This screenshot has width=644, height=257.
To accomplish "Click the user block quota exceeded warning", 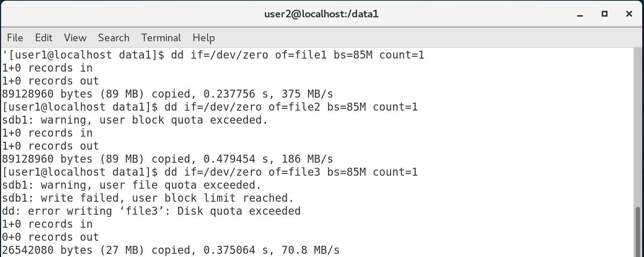I will point(135,120).
